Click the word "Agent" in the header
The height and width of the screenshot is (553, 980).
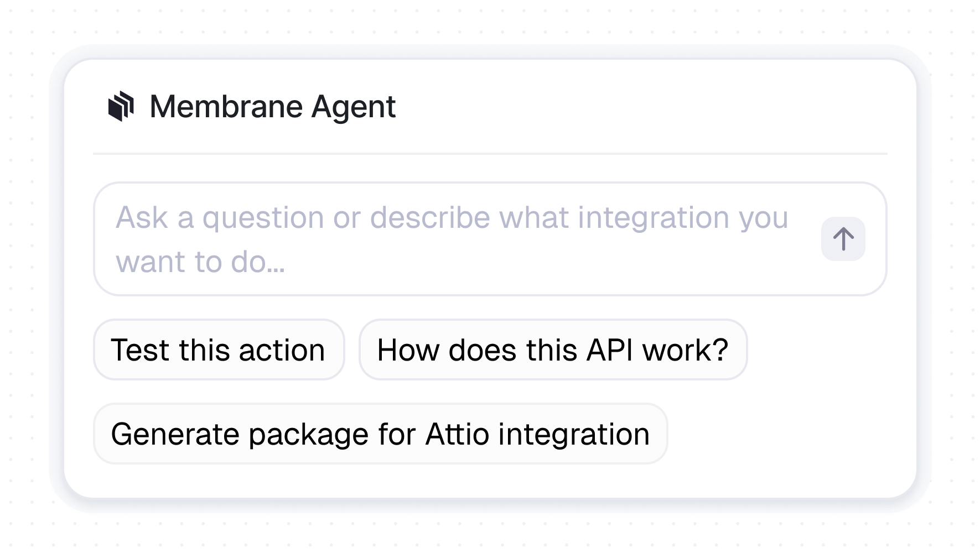pyautogui.click(x=353, y=106)
